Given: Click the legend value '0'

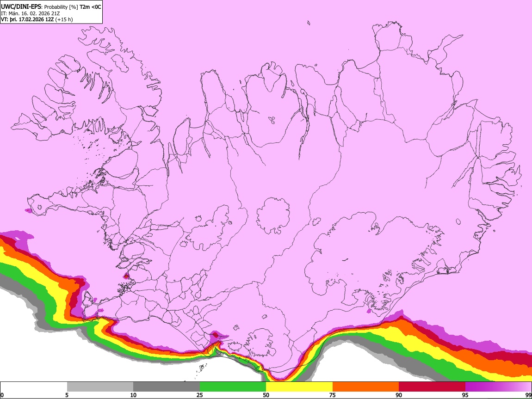Looking at the screenshot, I should [x=2, y=395].
